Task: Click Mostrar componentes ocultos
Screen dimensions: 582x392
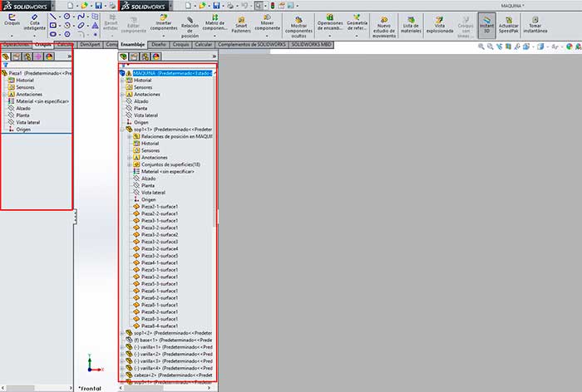Action: [x=298, y=27]
